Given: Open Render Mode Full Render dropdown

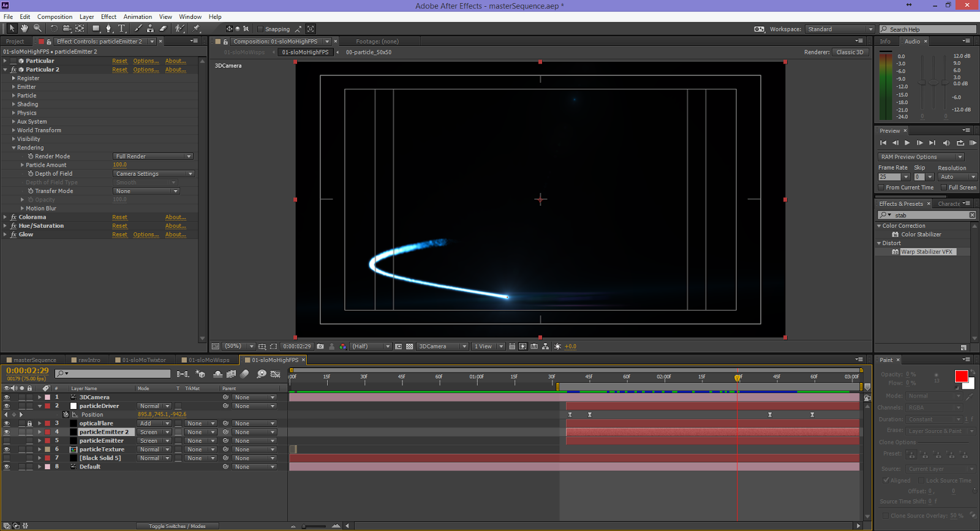Looking at the screenshot, I should point(153,156).
